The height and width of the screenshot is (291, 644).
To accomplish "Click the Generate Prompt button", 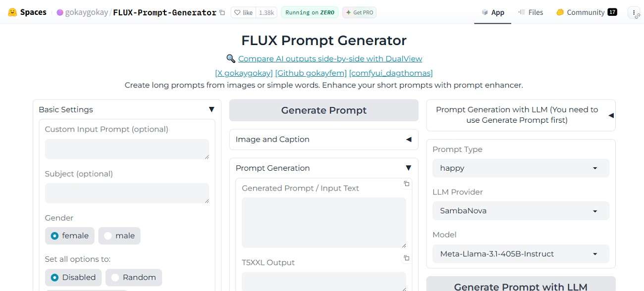I will pos(323,110).
